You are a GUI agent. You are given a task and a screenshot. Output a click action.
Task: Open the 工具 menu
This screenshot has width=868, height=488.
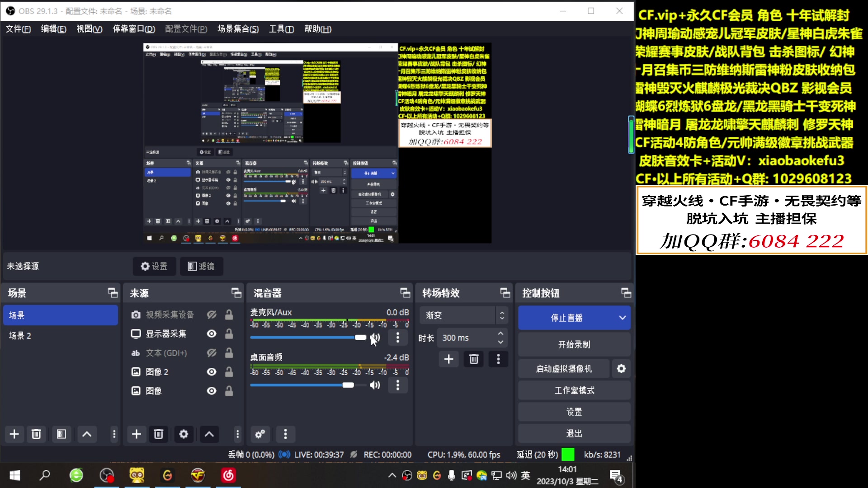[x=282, y=29]
